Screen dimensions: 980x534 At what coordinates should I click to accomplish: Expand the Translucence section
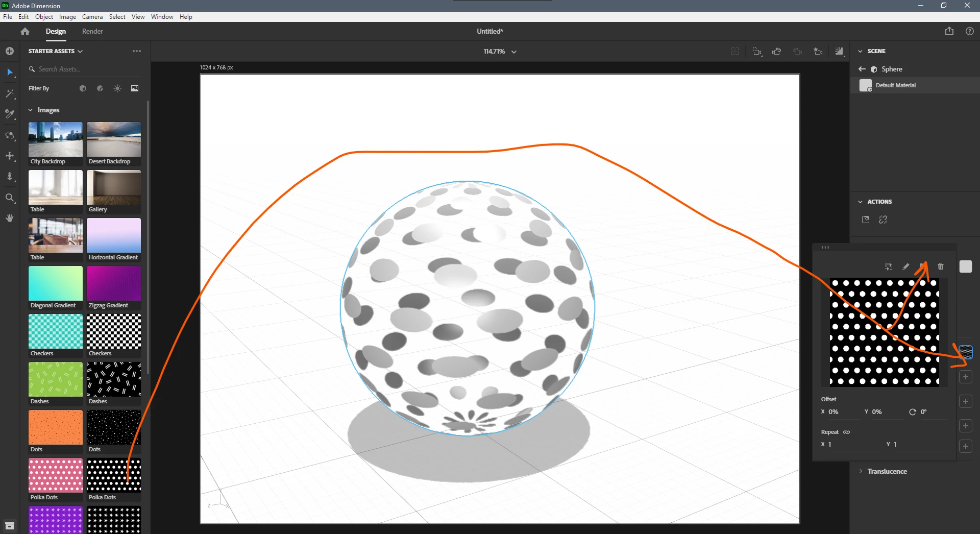pyautogui.click(x=861, y=471)
